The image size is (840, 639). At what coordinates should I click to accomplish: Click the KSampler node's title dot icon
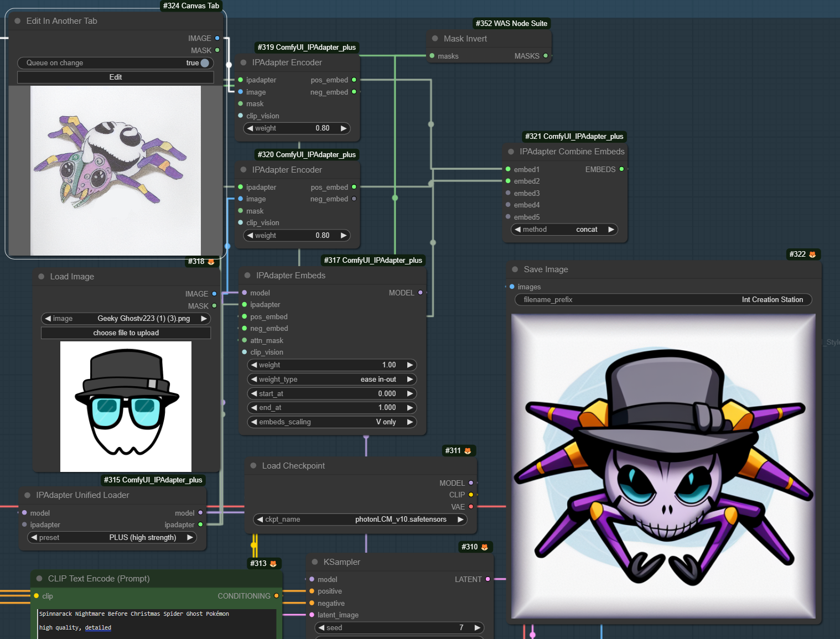[x=315, y=562]
